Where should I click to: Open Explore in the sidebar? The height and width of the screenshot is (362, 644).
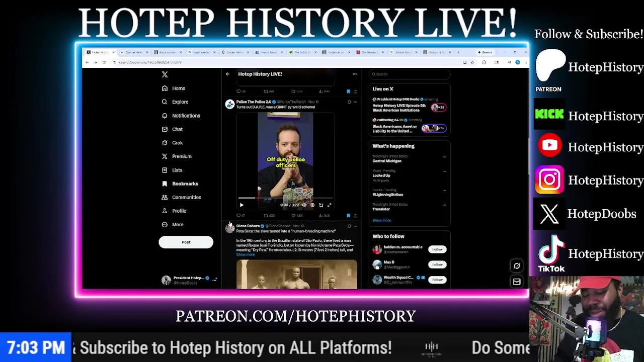pos(175,102)
